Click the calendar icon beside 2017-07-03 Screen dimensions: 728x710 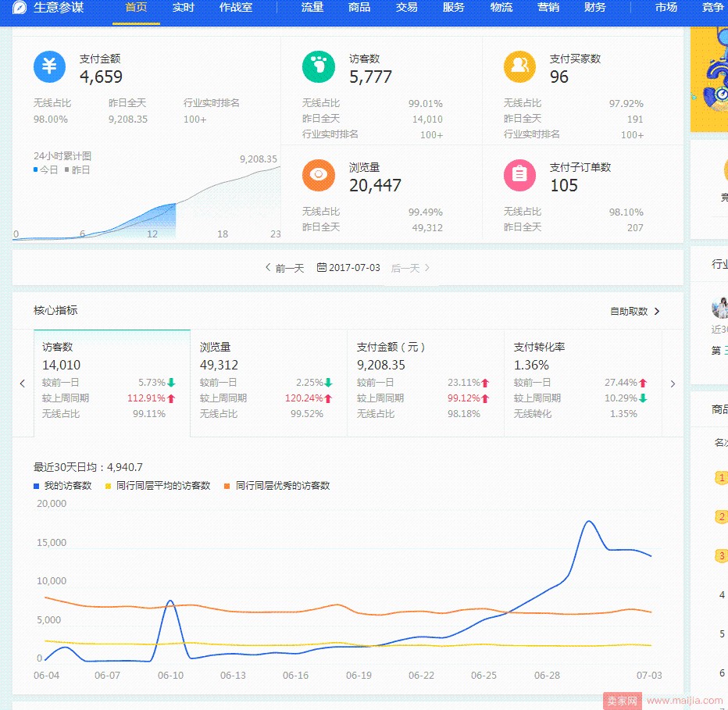(x=321, y=267)
